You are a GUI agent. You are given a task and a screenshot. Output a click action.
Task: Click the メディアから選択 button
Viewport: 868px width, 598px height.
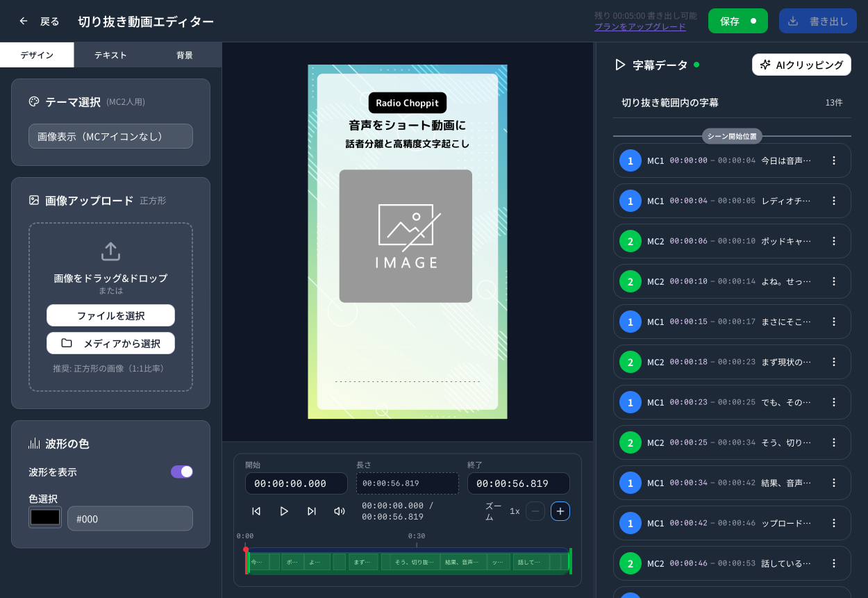point(110,343)
